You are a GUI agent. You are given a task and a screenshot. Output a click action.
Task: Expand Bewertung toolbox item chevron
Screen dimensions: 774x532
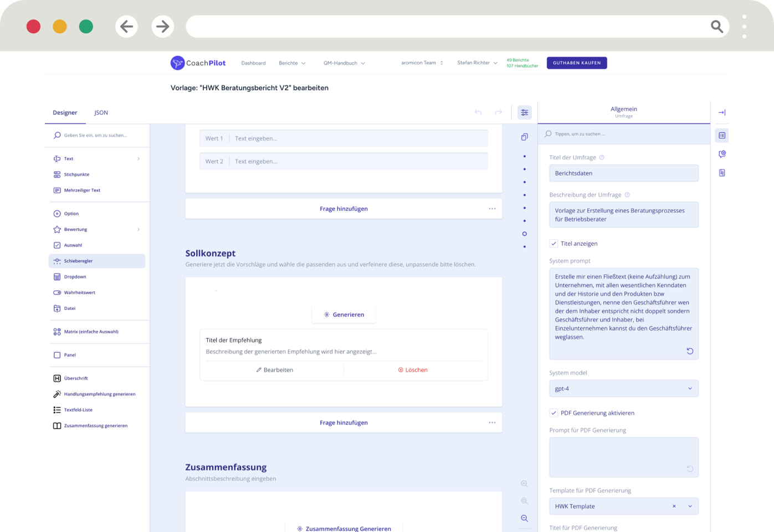pyautogui.click(x=139, y=229)
